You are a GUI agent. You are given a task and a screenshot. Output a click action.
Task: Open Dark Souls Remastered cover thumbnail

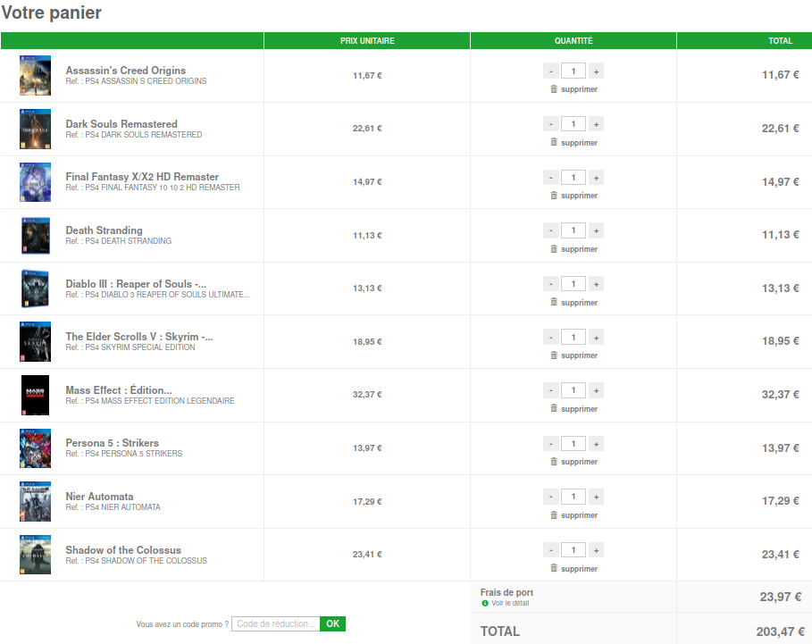[x=35, y=129]
